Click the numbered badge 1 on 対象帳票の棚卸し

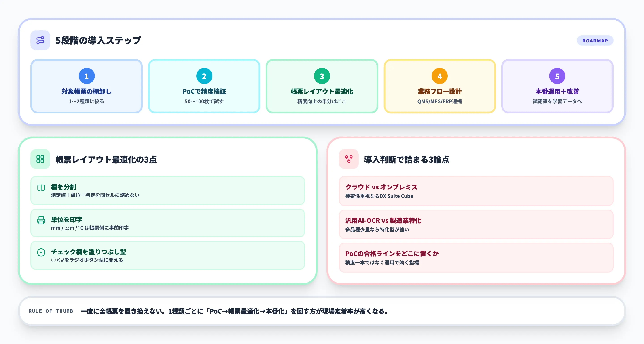(87, 76)
